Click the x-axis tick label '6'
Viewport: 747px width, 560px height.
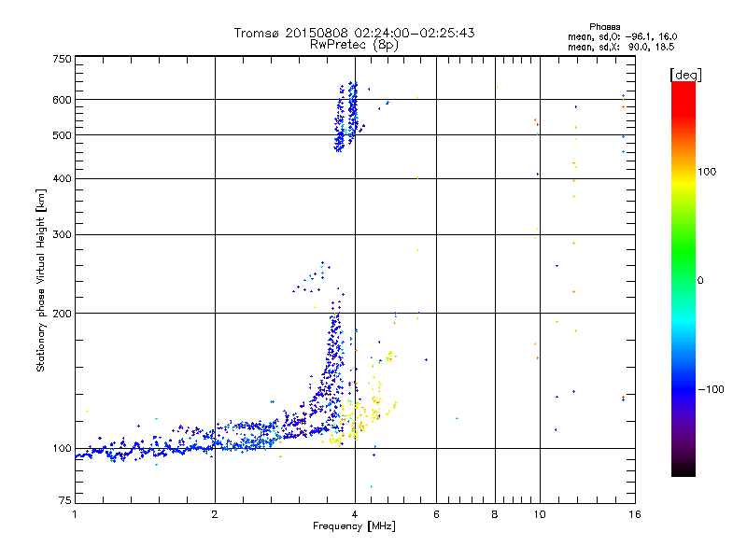(436, 514)
